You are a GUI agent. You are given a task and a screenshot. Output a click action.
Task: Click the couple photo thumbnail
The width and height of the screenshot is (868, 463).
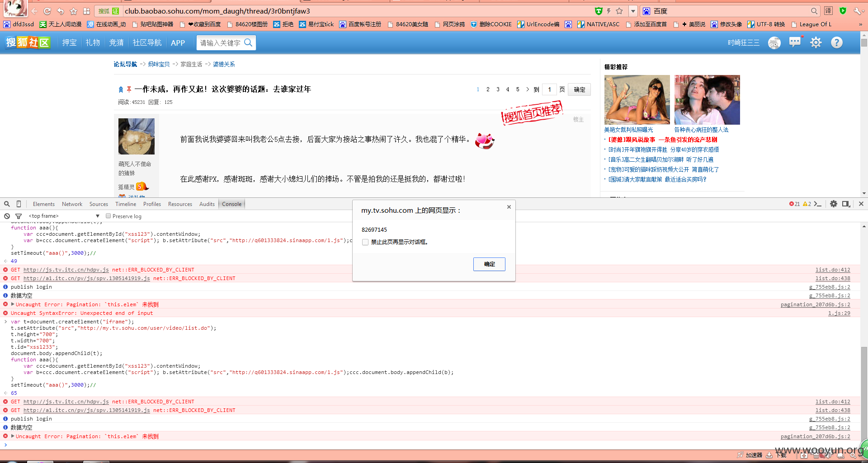click(x=707, y=100)
